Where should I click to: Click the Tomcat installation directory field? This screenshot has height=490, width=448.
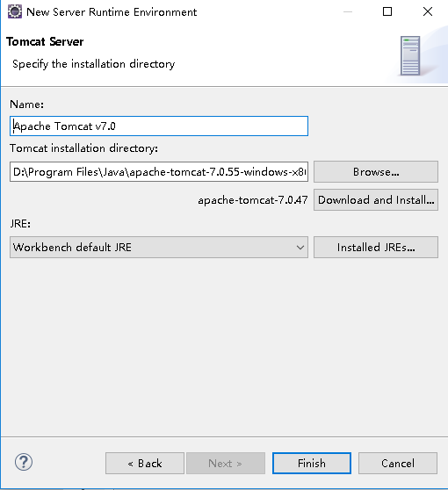(x=159, y=171)
